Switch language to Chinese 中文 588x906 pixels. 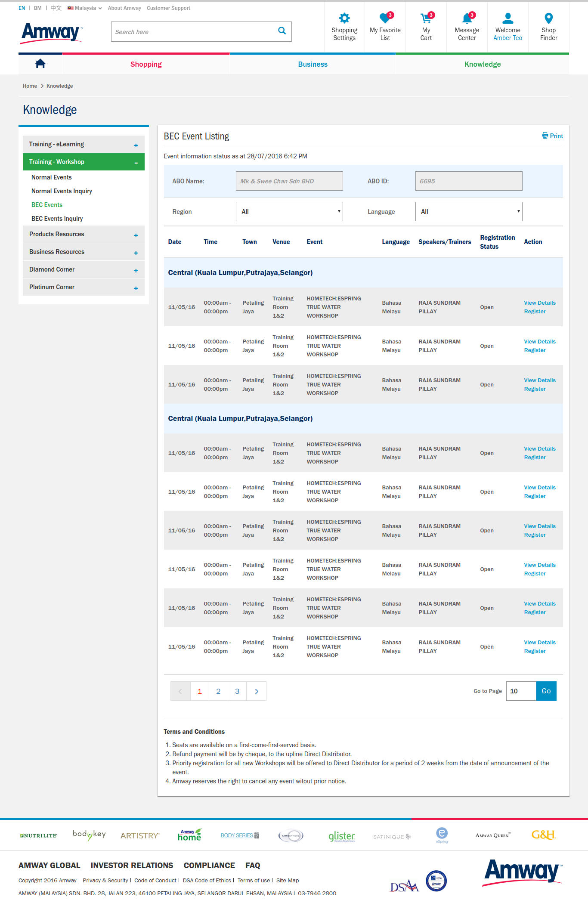pos(56,8)
